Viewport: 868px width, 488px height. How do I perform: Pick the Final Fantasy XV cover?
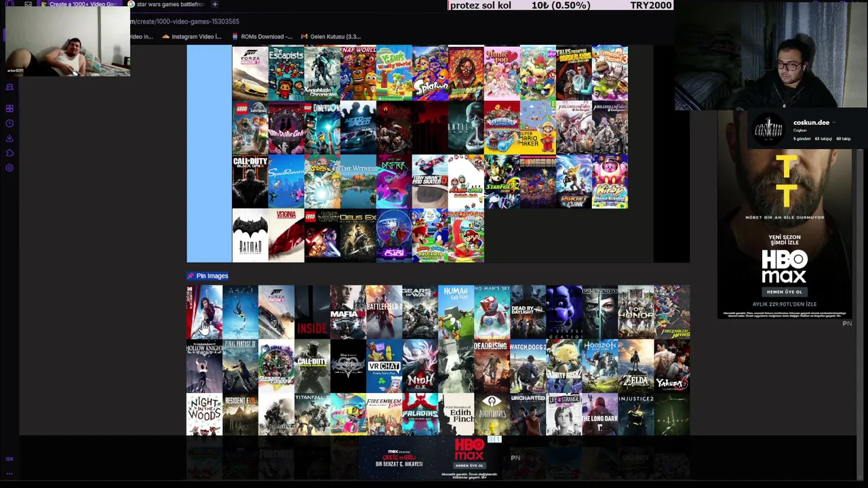pyautogui.click(x=240, y=366)
